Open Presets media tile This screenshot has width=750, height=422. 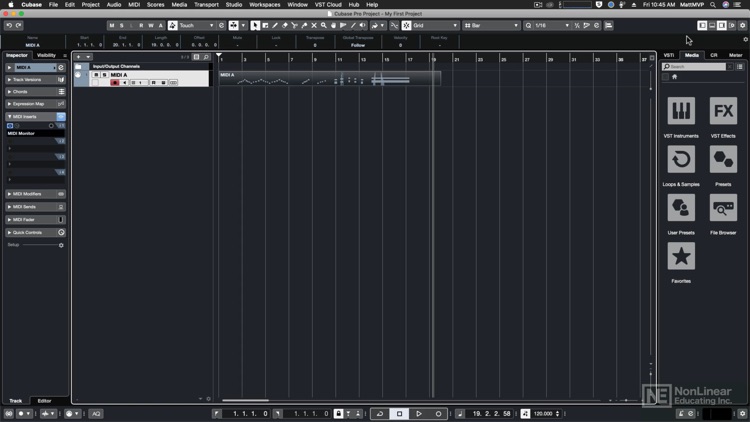coord(723,159)
